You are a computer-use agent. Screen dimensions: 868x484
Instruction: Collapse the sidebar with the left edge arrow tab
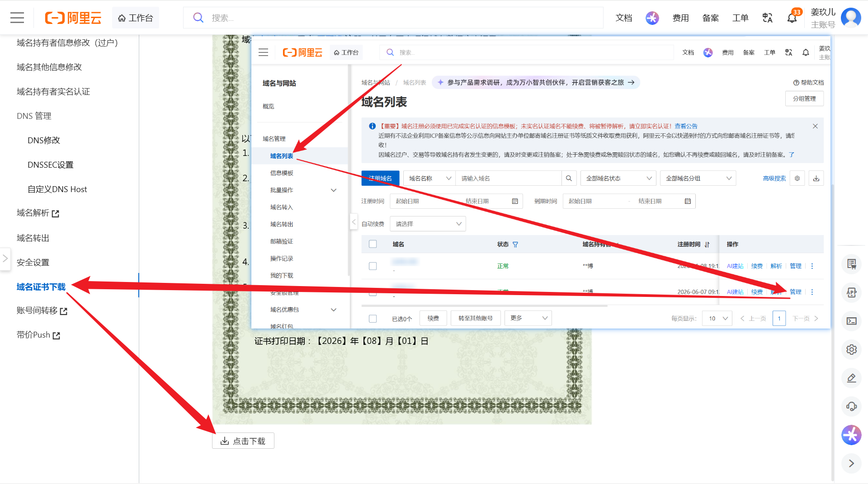coord(5,258)
